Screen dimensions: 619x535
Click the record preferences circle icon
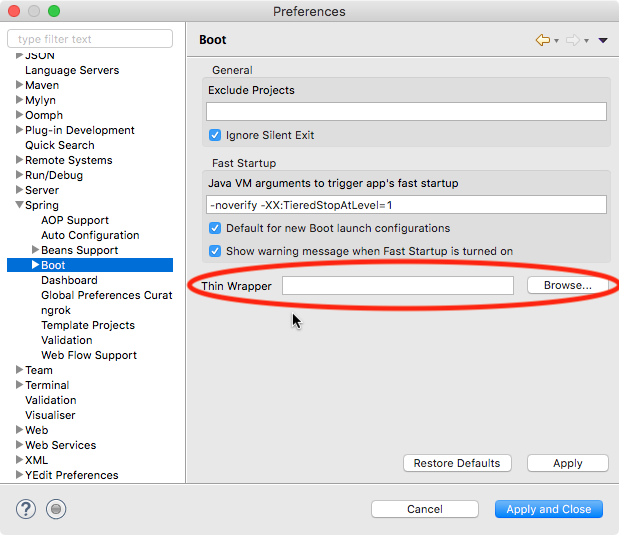point(57,509)
